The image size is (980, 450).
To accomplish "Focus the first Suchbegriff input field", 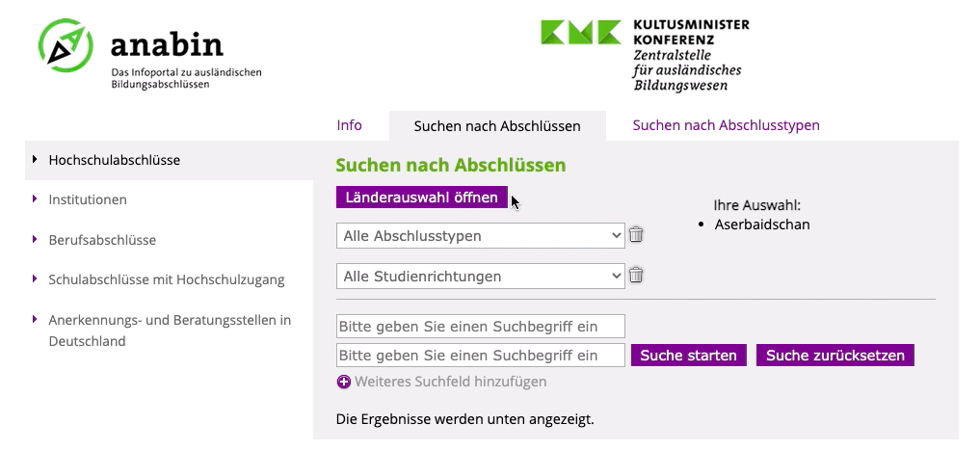I will coord(481,326).
